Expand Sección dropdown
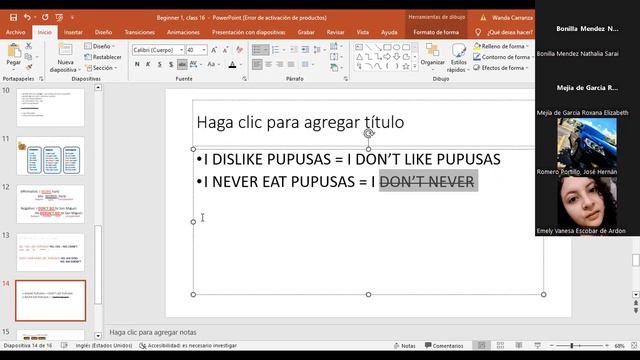The width and height of the screenshot is (640, 360). [x=102, y=68]
